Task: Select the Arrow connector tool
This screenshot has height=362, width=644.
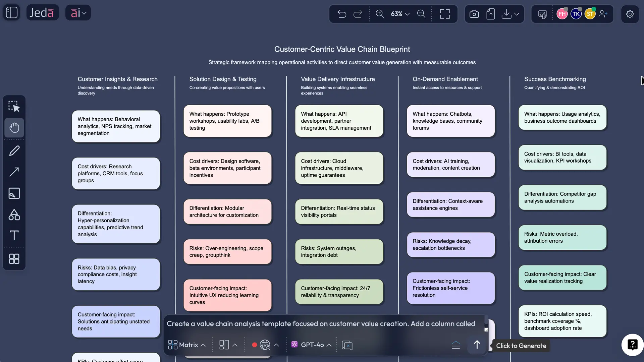Action: pos(14,172)
